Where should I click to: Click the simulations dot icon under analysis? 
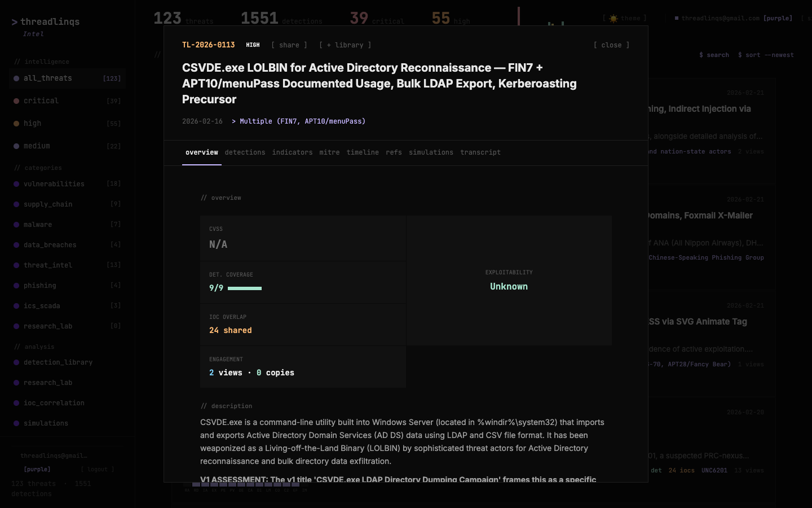[x=16, y=423]
